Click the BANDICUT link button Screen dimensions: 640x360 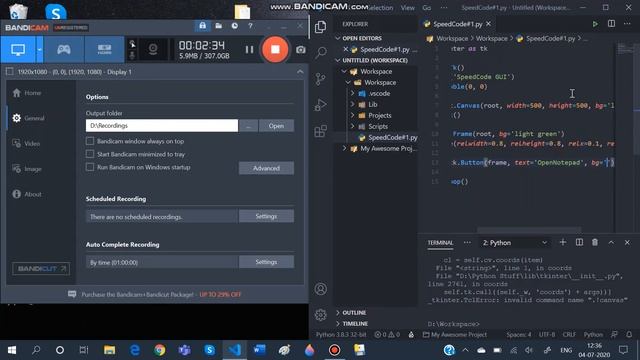point(41,269)
